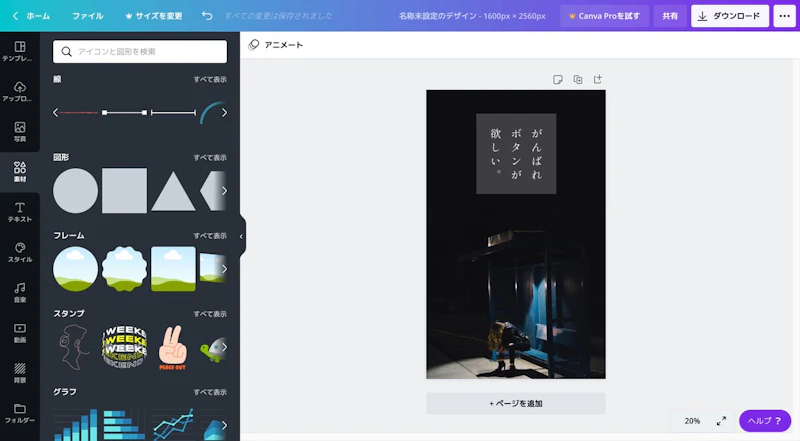Show all Stamps (スタンプ) elements
The width and height of the screenshot is (800, 441).
[210, 313]
